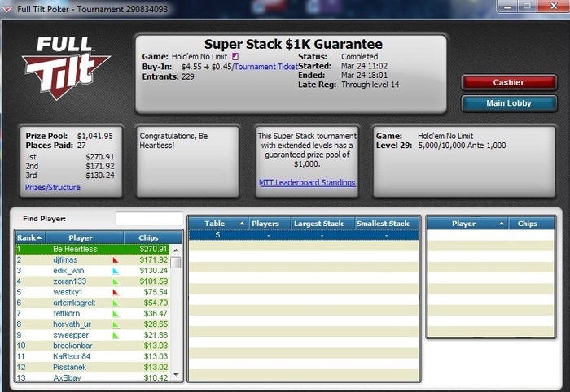Click Prize Pool $1,041.95 value

pos(95,136)
